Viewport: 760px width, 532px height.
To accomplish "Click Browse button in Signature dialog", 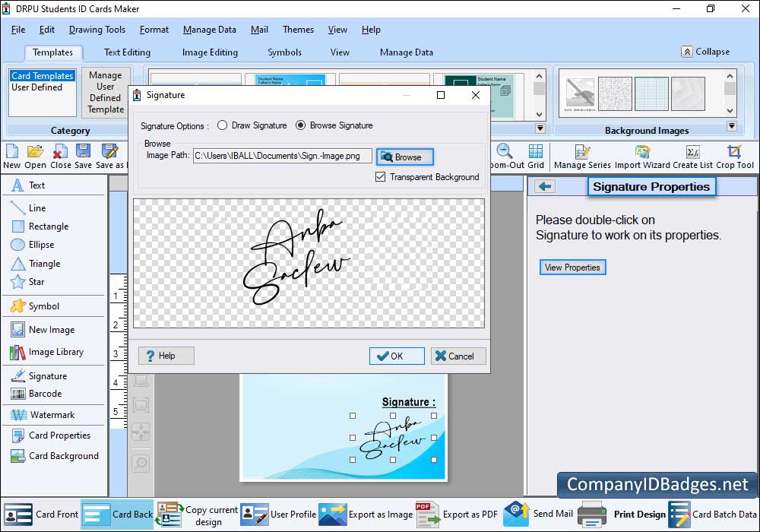I will click(405, 157).
